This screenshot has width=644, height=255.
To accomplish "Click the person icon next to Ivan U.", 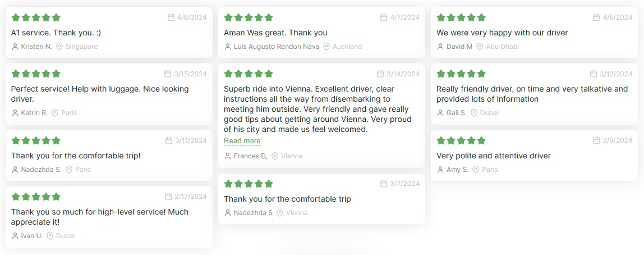I will (x=15, y=236).
